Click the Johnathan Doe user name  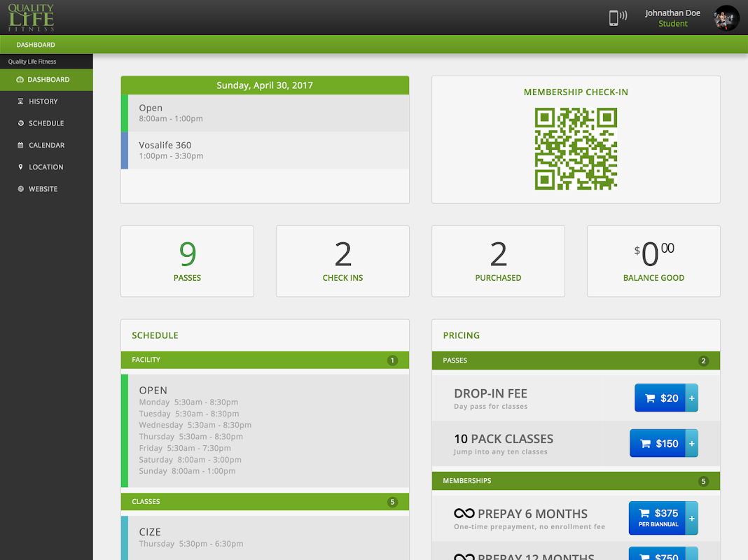pyautogui.click(x=672, y=13)
